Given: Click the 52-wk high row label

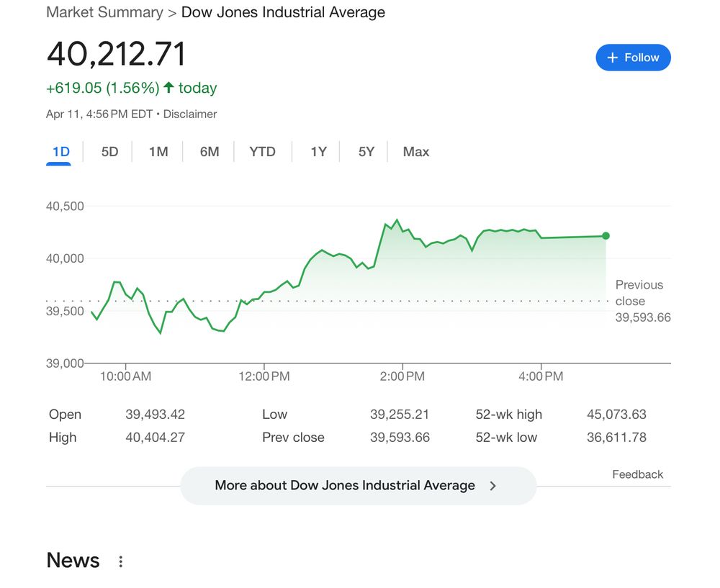Looking at the screenshot, I should 509,415.
